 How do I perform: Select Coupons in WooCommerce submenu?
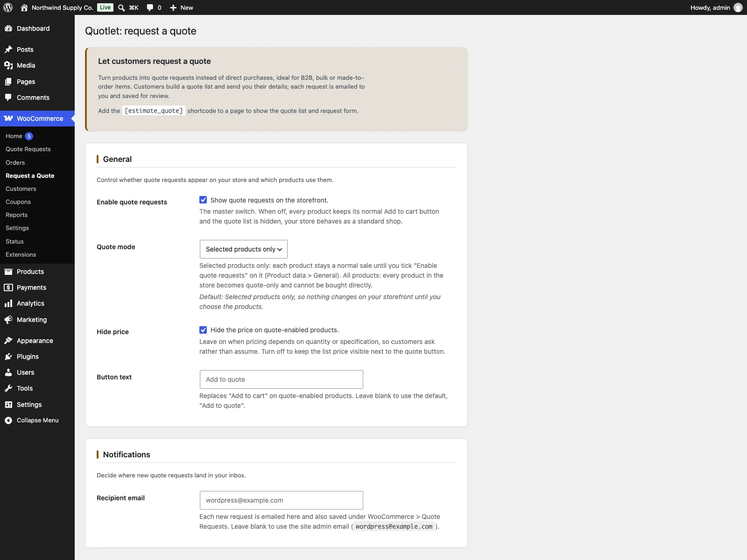coord(18,202)
